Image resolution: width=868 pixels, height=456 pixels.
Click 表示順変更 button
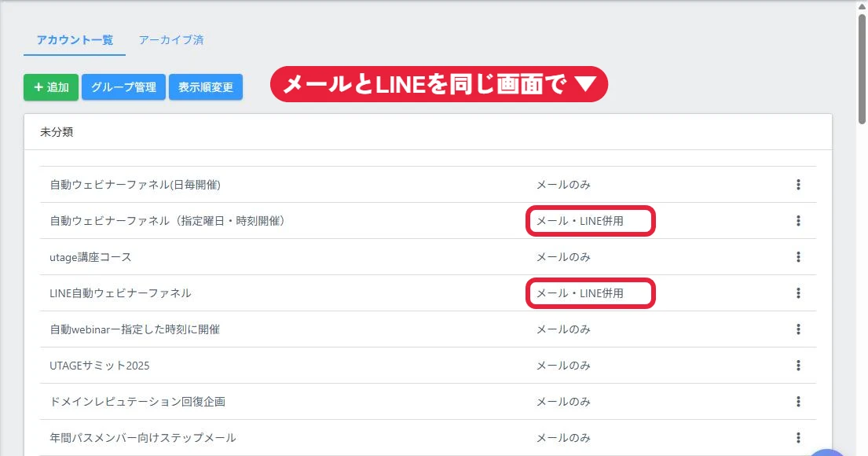click(205, 87)
